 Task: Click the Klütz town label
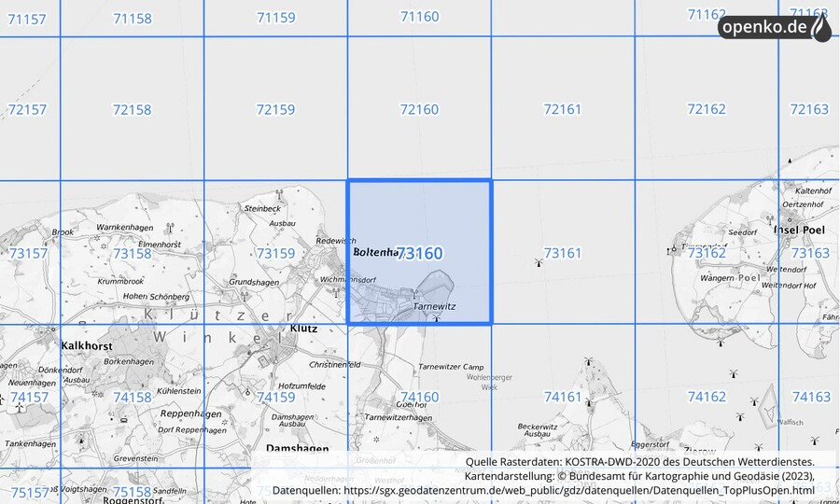[x=303, y=329]
